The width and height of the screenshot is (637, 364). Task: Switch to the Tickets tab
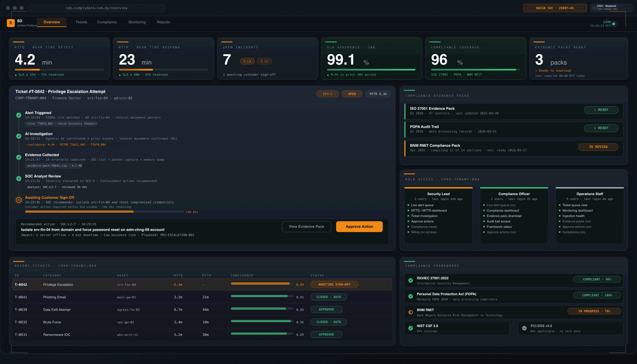(81, 22)
